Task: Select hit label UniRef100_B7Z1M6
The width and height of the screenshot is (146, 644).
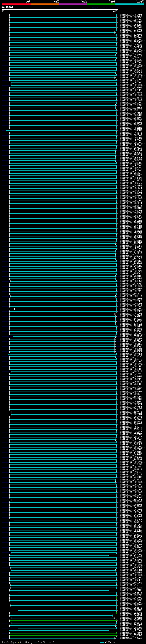Action: tap(131, 590)
